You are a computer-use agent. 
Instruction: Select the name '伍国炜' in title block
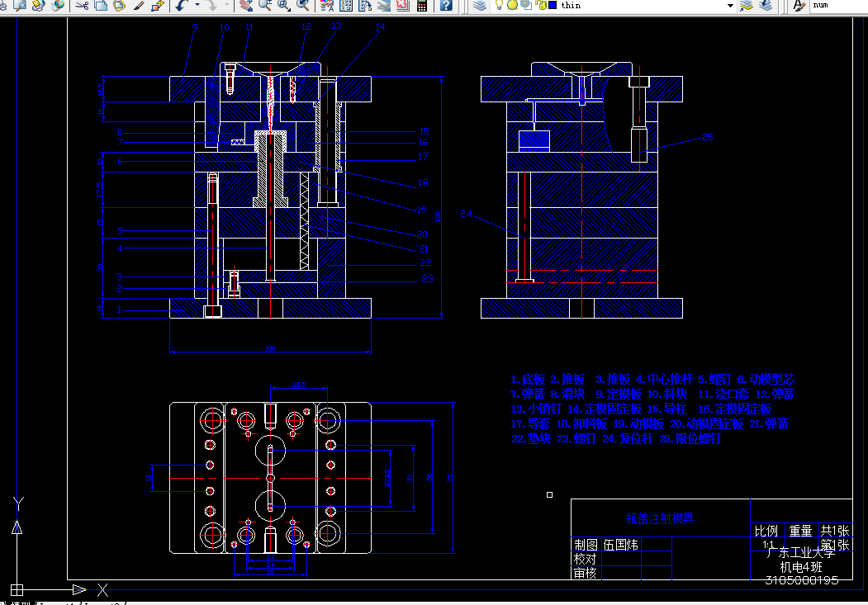coord(620,545)
